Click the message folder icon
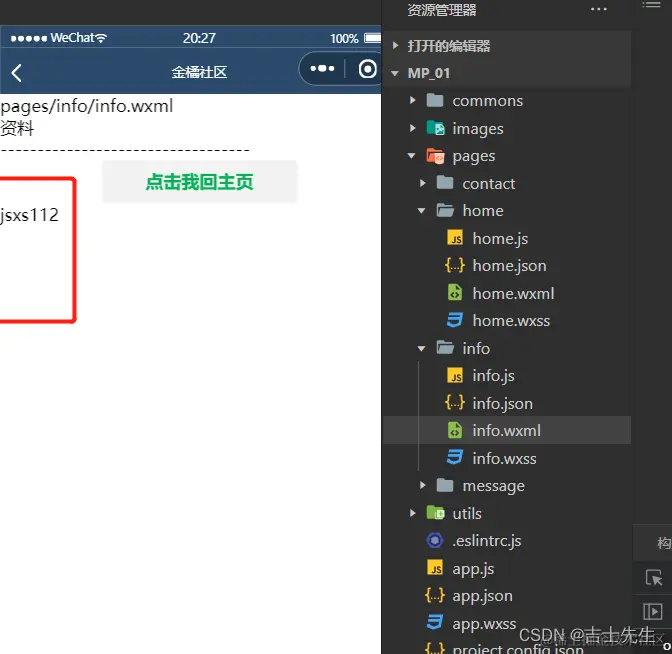 point(445,485)
